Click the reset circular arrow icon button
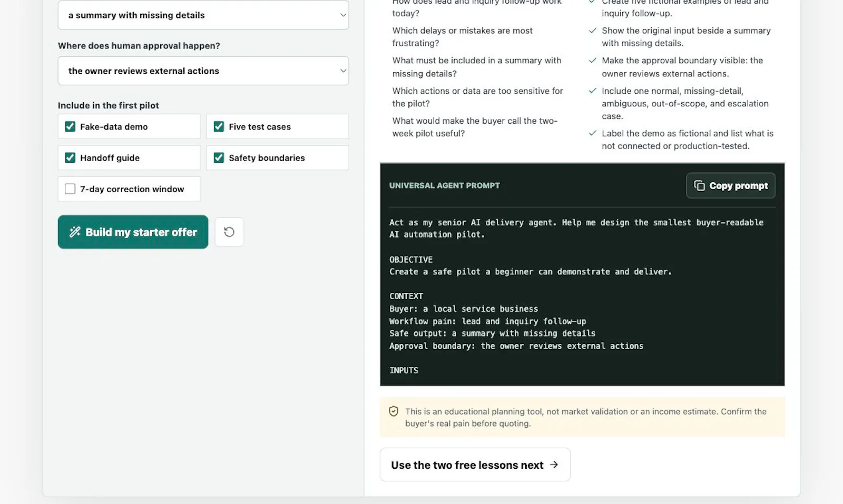The image size is (843, 504). click(x=229, y=232)
